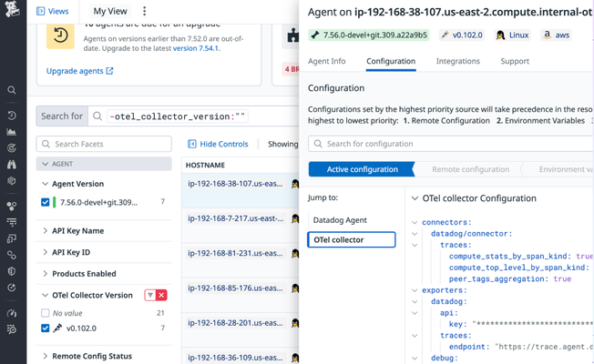Click the filter funnel icon beside OTel Collector Version
This screenshot has height=364, width=594.
(150, 295)
